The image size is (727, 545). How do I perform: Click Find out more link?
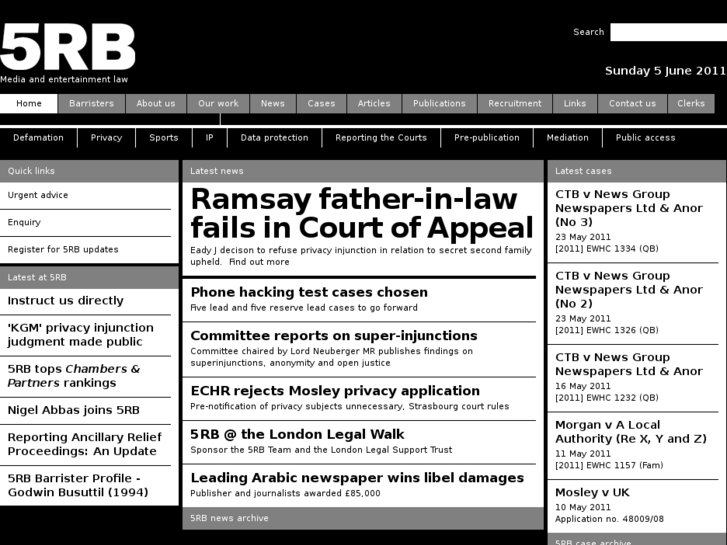pyautogui.click(x=259, y=262)
